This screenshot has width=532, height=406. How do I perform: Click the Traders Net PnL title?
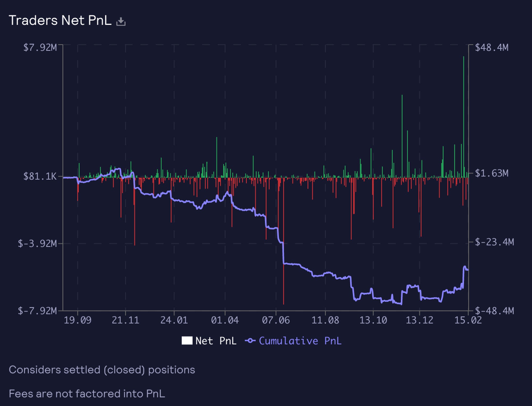60,20
